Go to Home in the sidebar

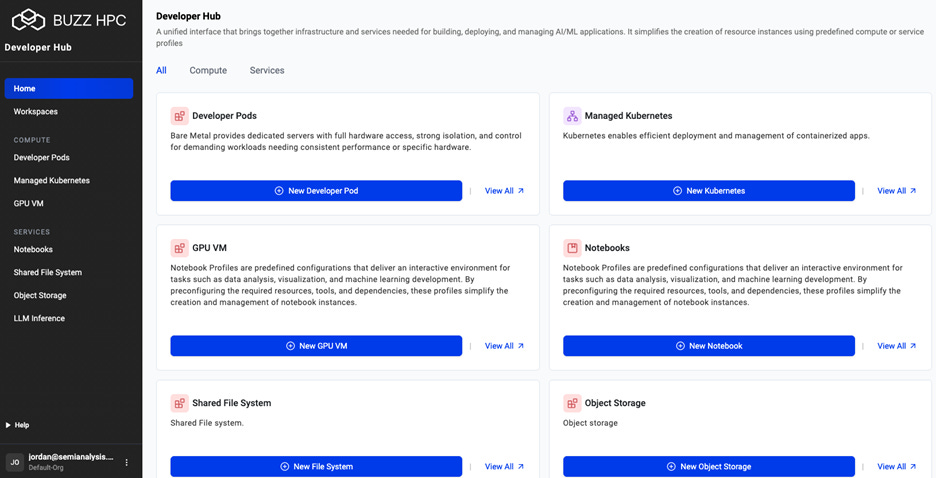coord(69,88)
